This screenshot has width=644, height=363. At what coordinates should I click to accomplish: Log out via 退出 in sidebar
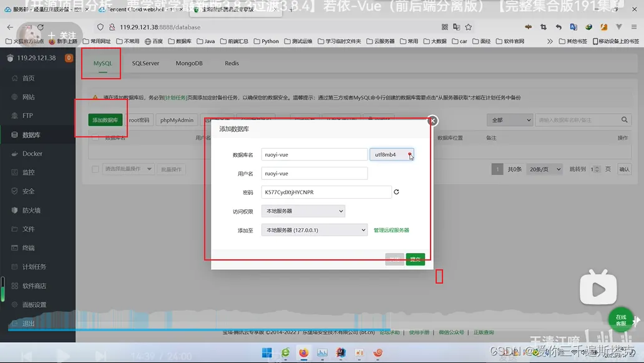(28, 324)
